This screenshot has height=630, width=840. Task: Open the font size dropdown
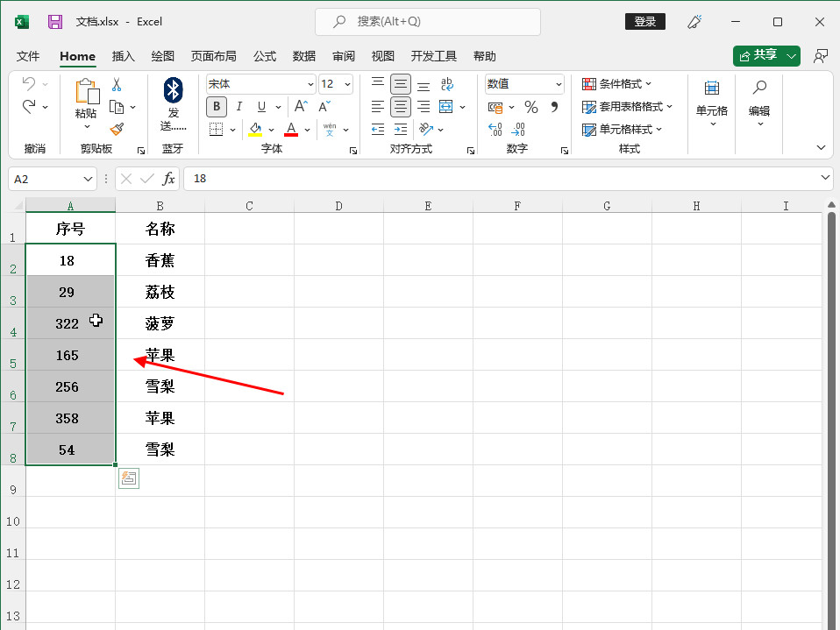tap(348, 84)
